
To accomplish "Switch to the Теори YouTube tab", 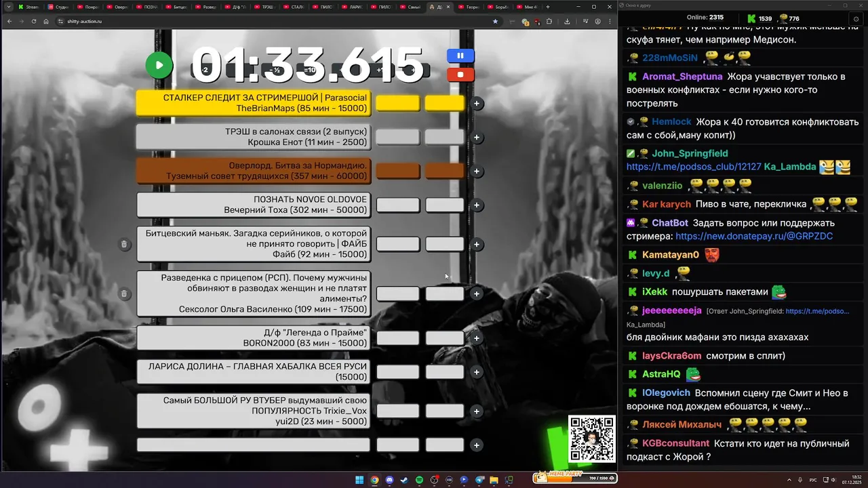I will pyautogui.click(x=469, y=7).
